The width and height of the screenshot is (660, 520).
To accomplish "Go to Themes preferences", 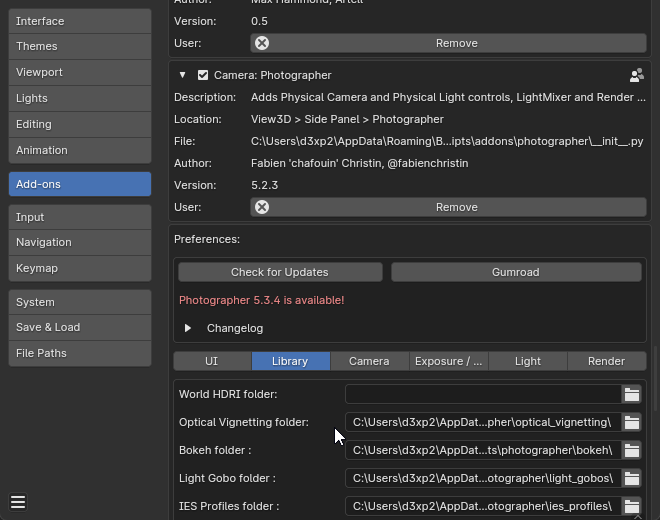I will pyautogui.click(x=80, y=46).
